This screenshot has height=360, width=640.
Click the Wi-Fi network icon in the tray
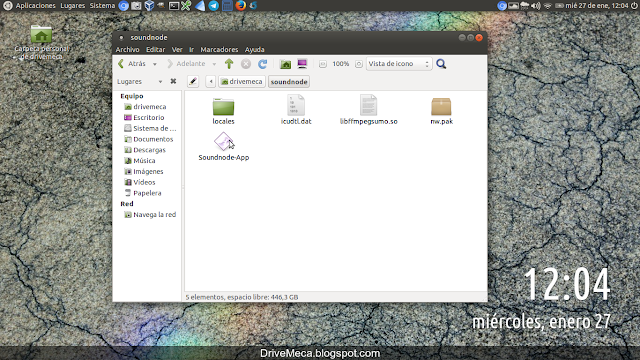pyautogui.click(x=548, y=6)
